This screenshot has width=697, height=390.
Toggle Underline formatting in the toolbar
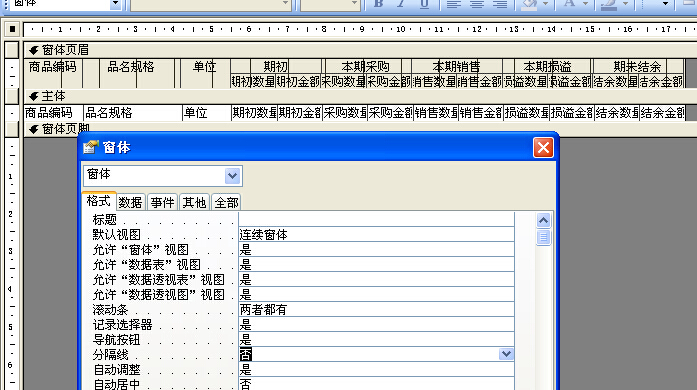pos(425,4)
